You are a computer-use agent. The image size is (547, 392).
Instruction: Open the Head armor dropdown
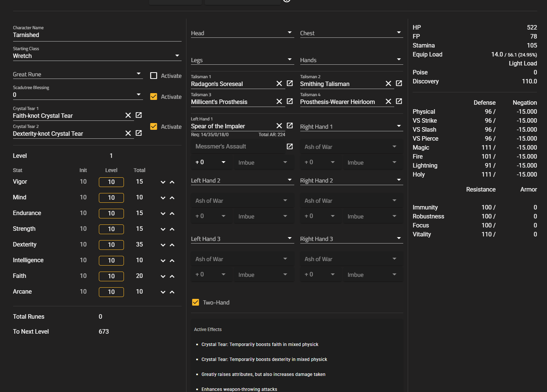click(x=243, y=33)
